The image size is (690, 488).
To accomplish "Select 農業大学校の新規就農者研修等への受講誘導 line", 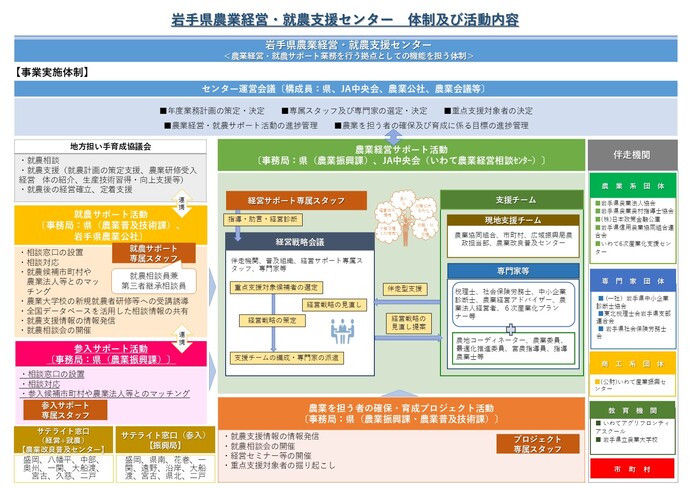I will pos(105,301).
